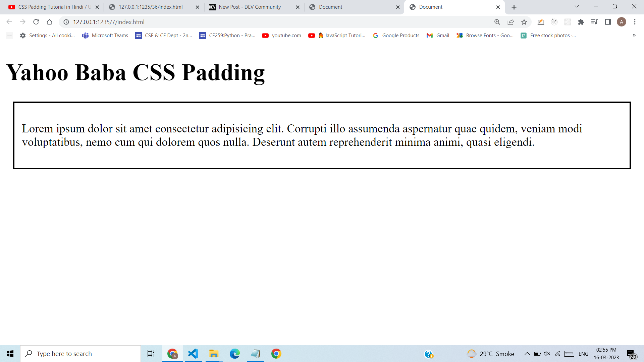Click the home page icon

click(x=49, y=22)
